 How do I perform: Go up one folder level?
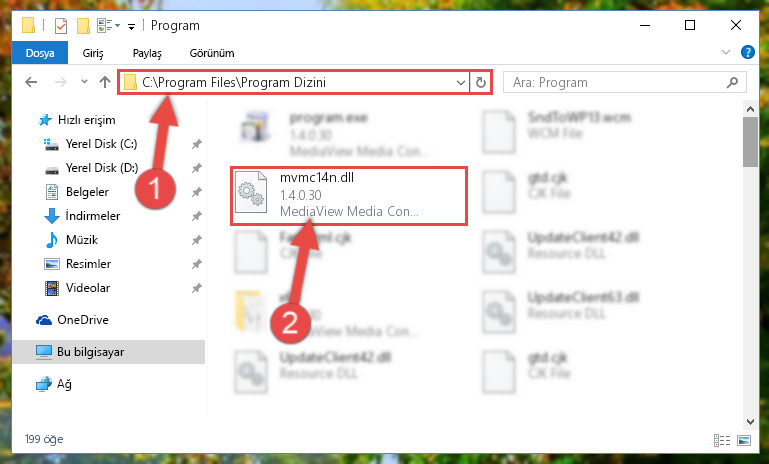(104, 82)
